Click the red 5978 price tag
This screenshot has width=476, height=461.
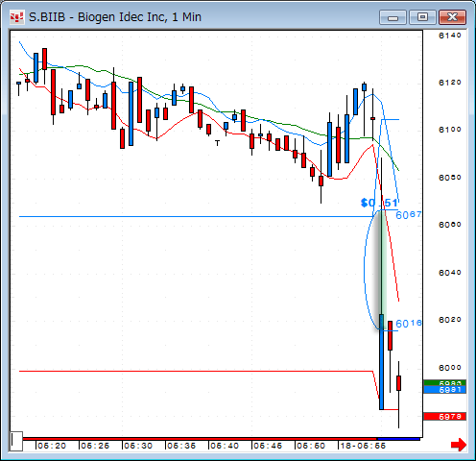pyautogui.click(x=444, y=417)
